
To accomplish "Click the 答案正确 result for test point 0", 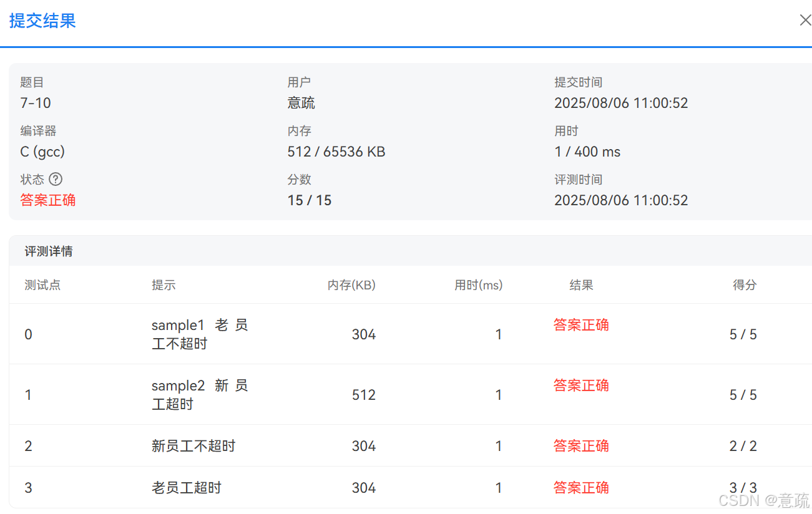I will (581, 325).
